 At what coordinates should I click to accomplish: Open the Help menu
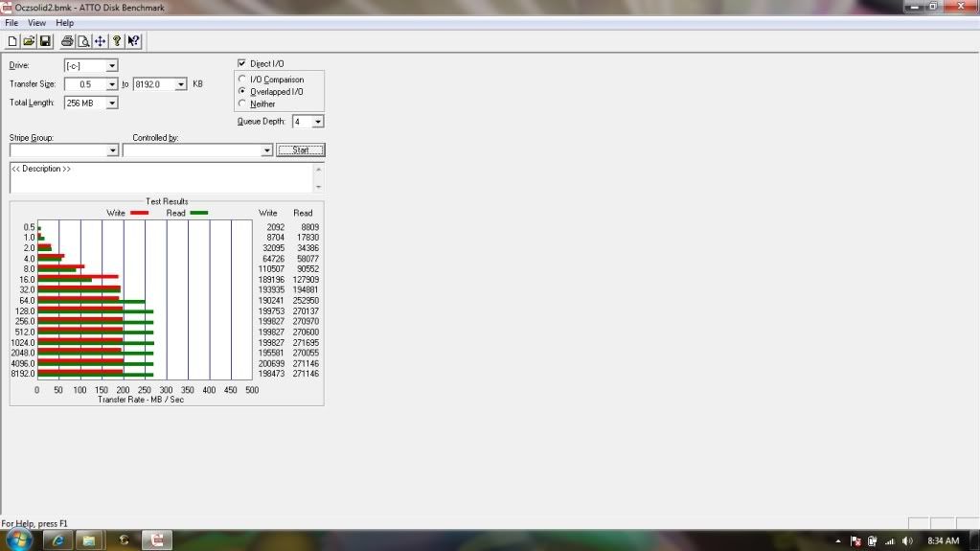64,23
